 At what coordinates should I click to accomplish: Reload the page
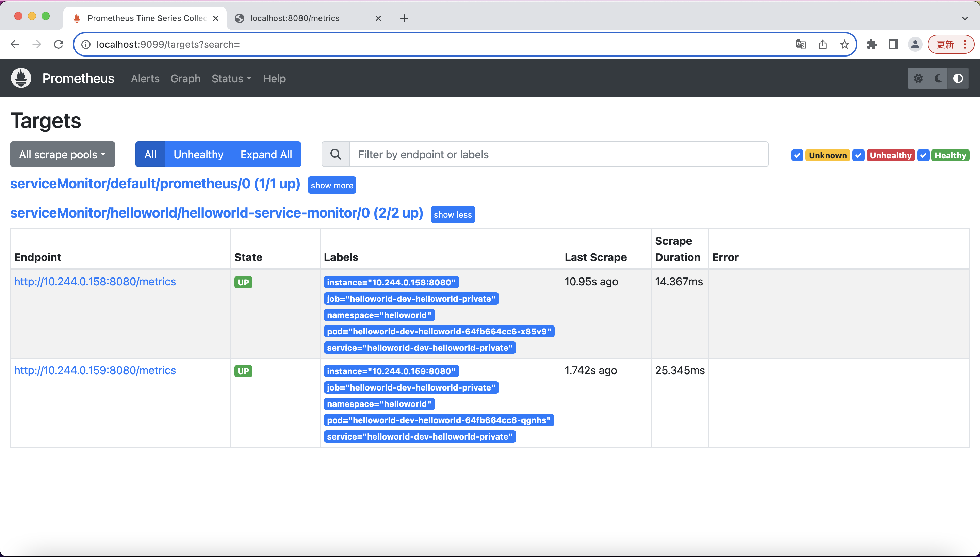(x=59, y=44)
